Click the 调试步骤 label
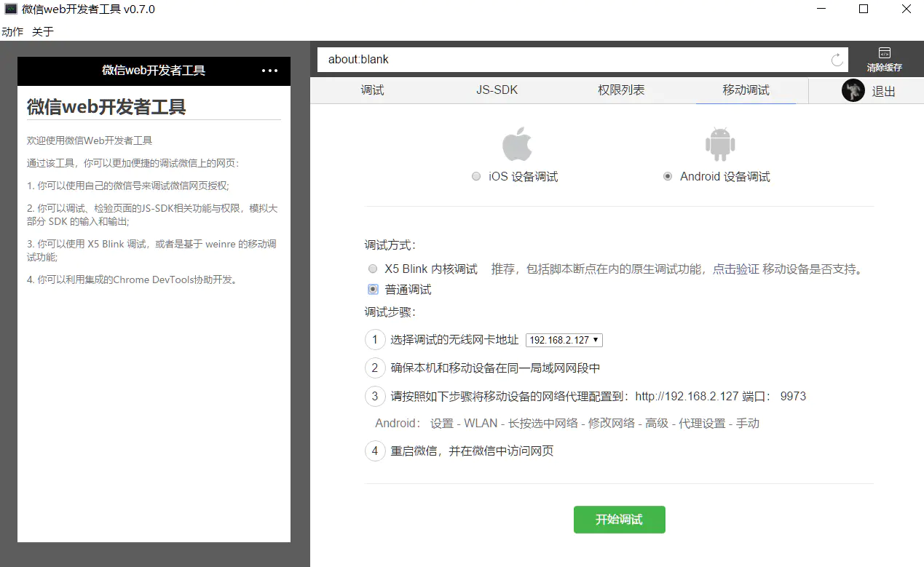Viewport: 924px width, 567px height. 390,312
